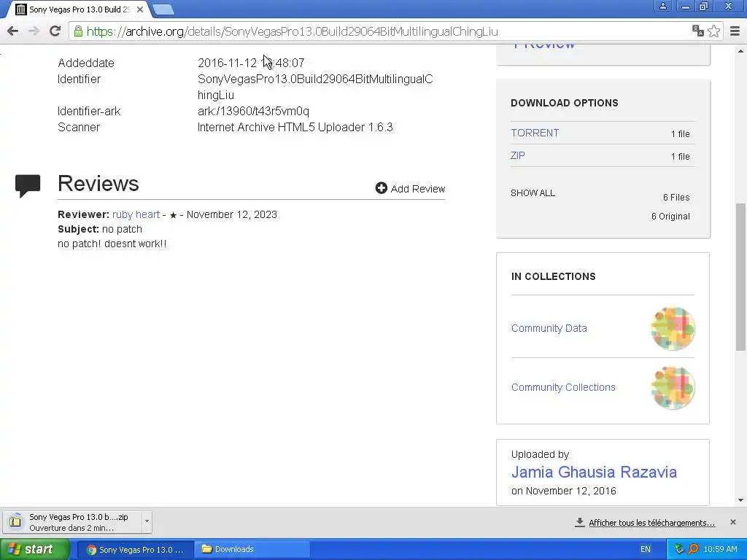The height and width of the screenshot is (560, 747).
Task: Open the downloaded Sony Vegas Pro zip item
Action: 71,522
